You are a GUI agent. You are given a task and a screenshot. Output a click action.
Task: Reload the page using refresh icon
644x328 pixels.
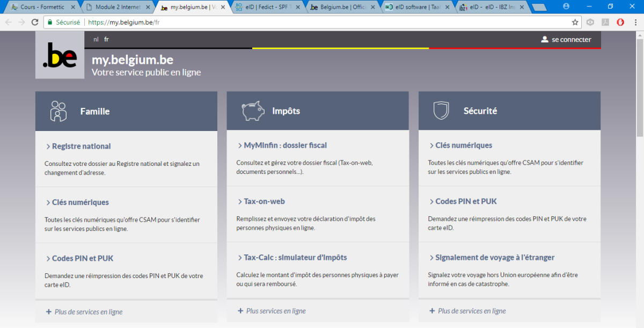tap(35, 23)
